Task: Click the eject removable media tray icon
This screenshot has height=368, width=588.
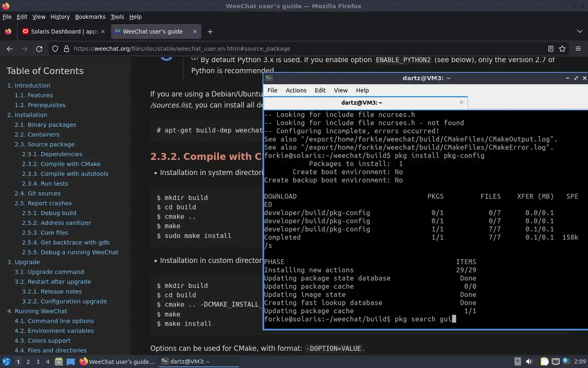Action: pyautogui.click(x=517, y=361)
